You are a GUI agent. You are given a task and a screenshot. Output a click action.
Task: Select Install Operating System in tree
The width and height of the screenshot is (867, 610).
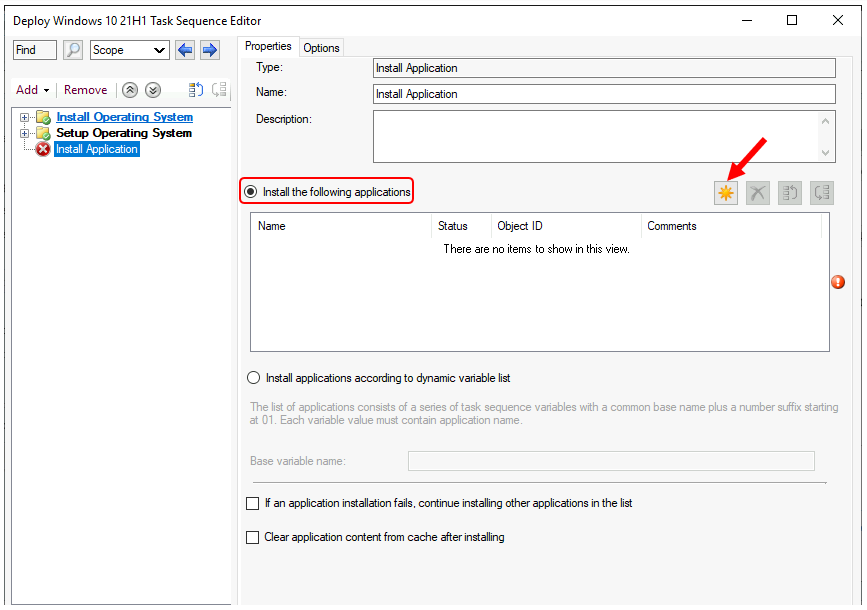click(124, 117)
